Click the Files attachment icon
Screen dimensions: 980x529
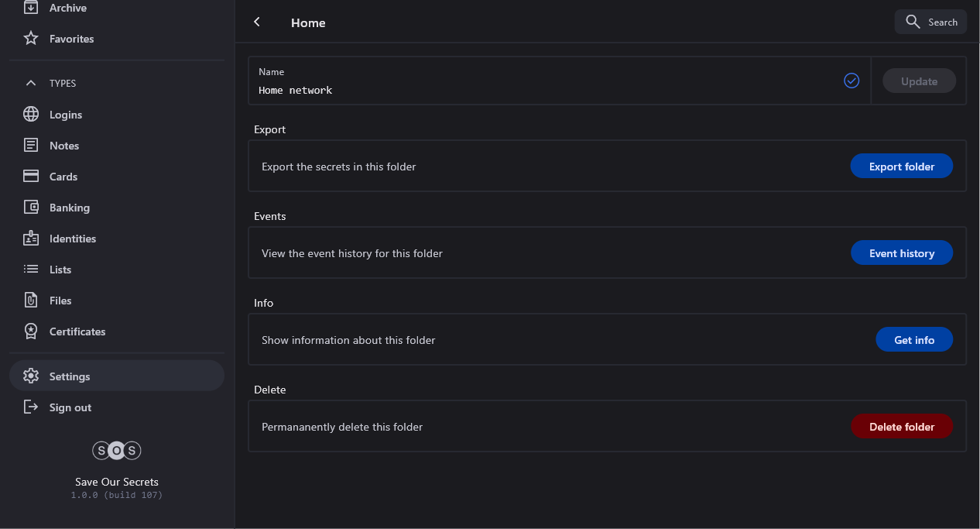point(31,301)
